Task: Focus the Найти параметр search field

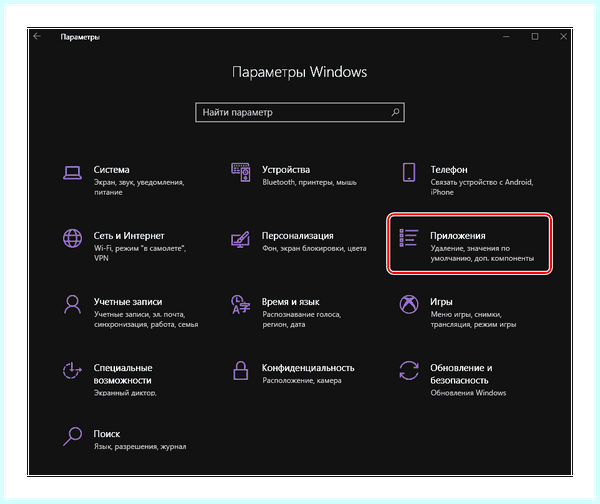Action: coord(300,112)
